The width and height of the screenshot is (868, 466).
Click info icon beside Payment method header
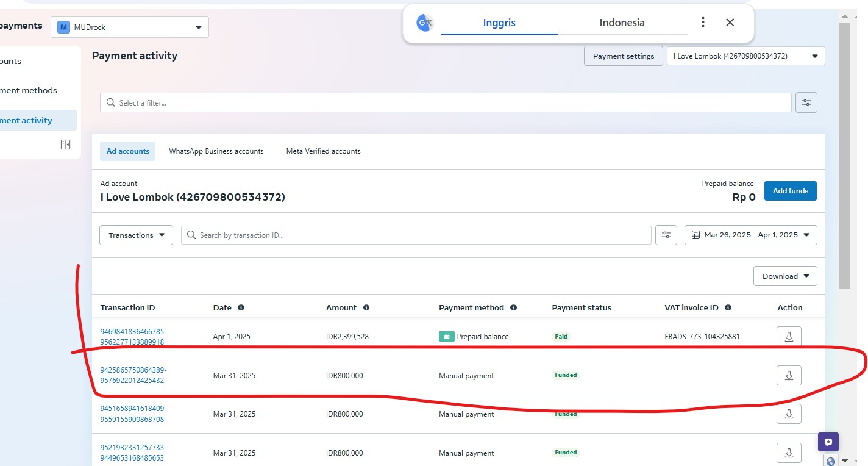click(x=513, y=308)
